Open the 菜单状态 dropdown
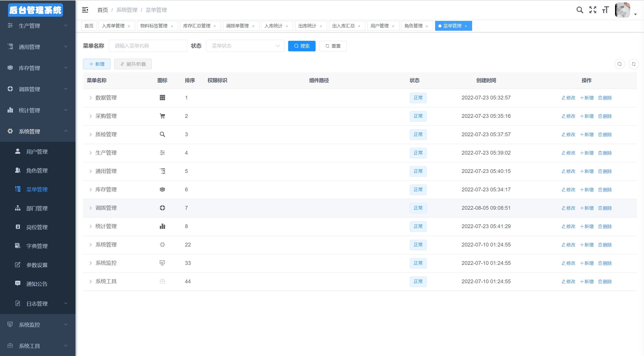This screenshot has width=644, height=356. coord(245,46)
